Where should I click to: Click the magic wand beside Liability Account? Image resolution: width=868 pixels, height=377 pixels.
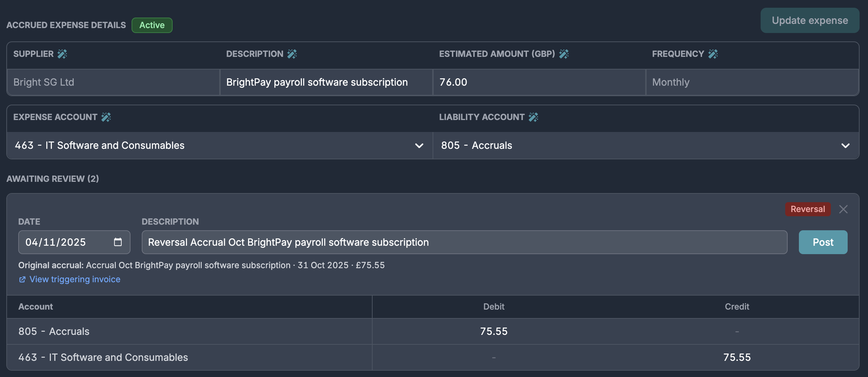(x=533, y=117)
